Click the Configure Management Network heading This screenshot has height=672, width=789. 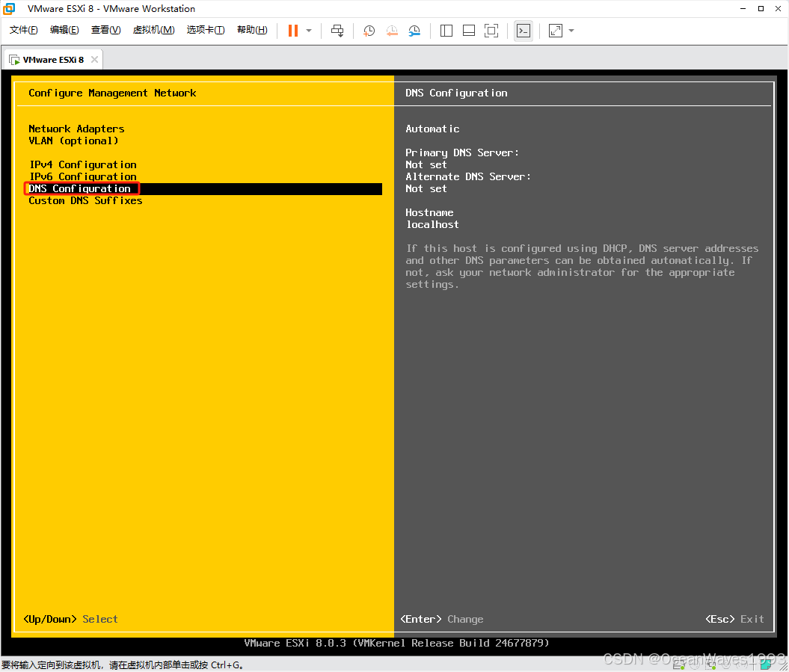click(x=112, y=93)
